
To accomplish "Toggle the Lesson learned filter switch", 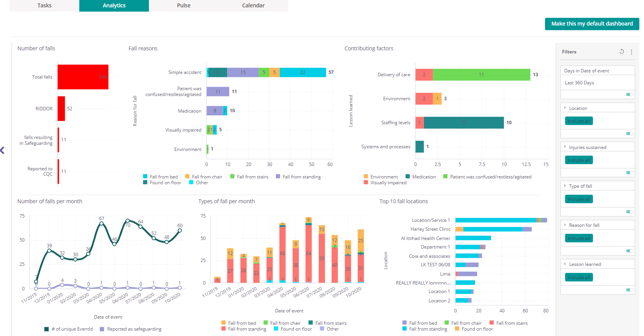I will click(x=630, y=290).
